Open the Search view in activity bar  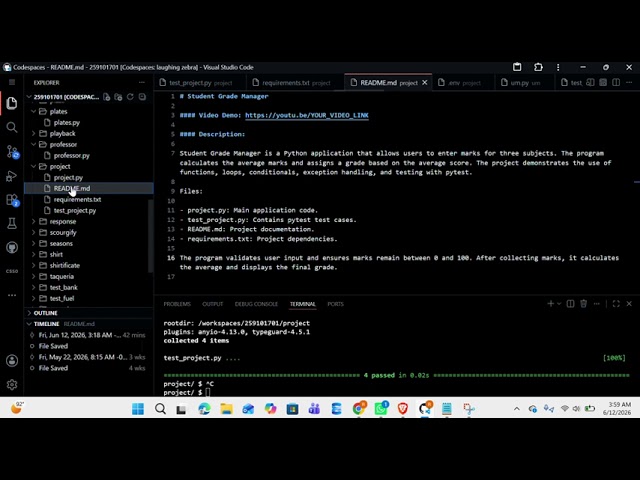pyautogui.click(x=12, y=127)
